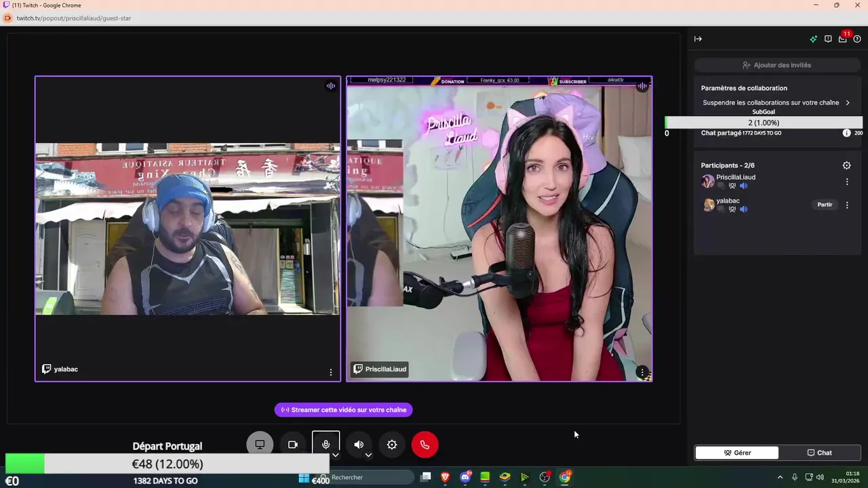
Task: Open the notifications inbox with badge 11
Action: click(x=843, y=38)
